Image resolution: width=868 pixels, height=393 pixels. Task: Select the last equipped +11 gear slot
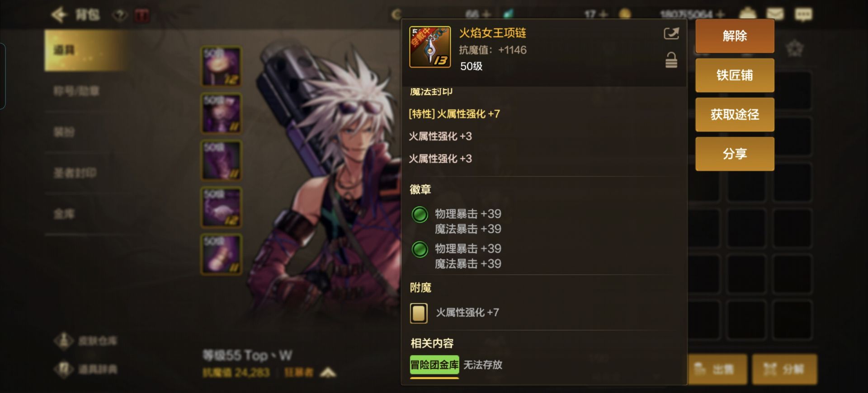pyautogui.click(x=222, y=254)
